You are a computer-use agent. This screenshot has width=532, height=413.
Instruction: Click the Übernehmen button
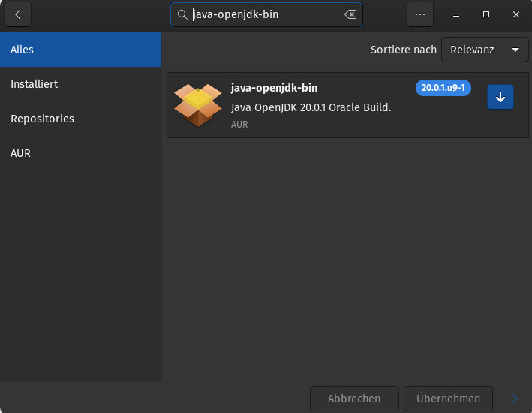(x=448, y=399)
